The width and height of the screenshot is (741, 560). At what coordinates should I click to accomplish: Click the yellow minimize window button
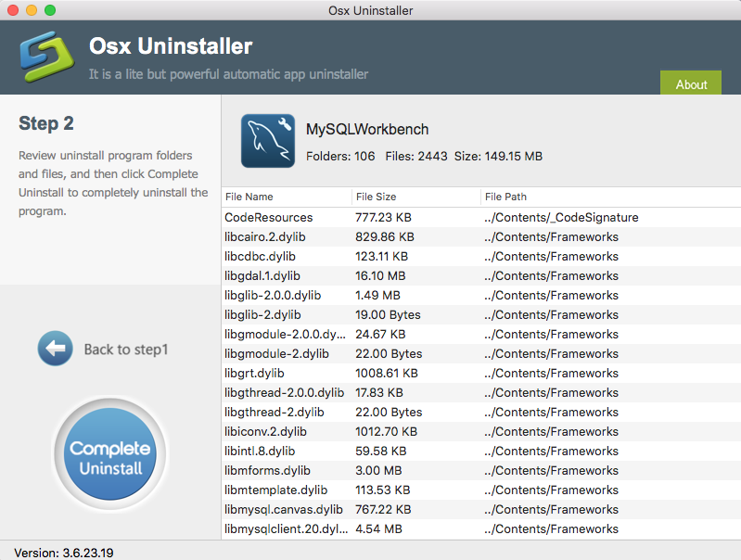pyautogui.click(x=31, y=10)
